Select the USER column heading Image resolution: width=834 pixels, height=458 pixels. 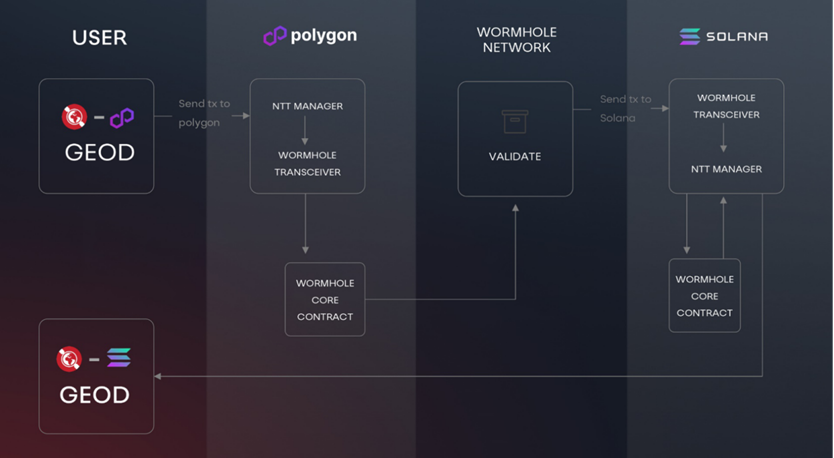click(99, 38)
